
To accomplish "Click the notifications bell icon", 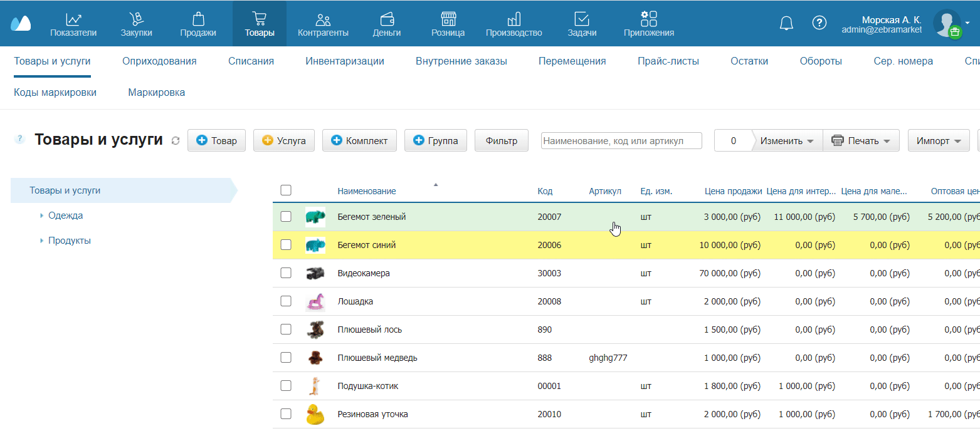I will tap(786, 23).
